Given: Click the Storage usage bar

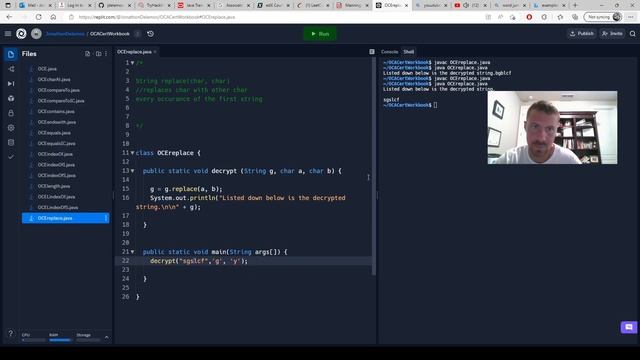Looking at the screenshot, I should point(88,340).
